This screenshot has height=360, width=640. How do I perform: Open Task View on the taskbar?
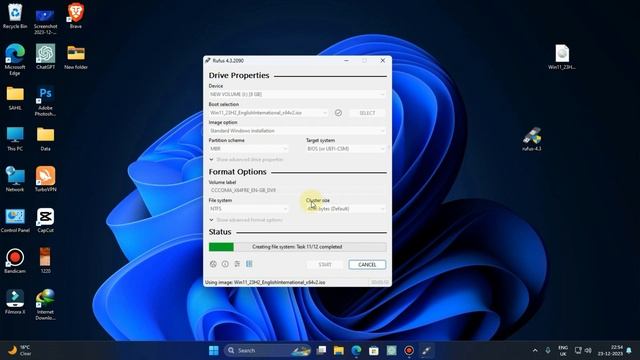[x=322, y=350]
